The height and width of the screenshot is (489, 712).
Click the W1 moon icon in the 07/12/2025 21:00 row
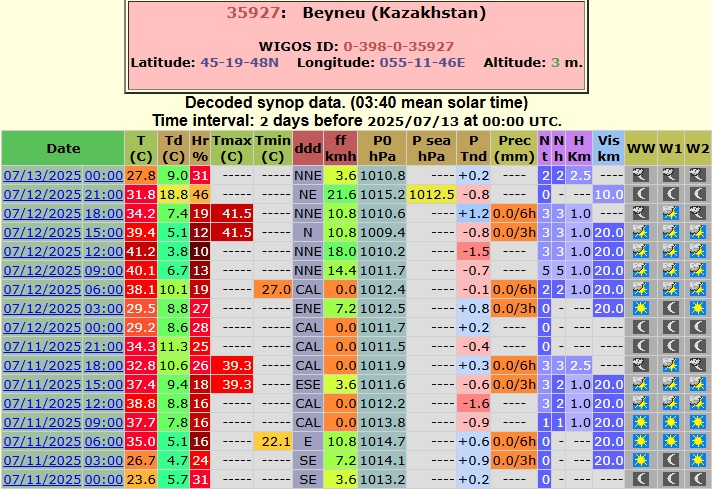(669, 194)
